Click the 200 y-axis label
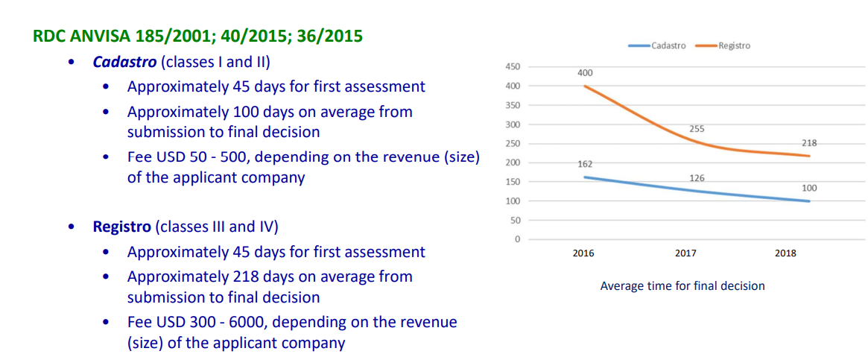868x357 pixels. (512, 162)
